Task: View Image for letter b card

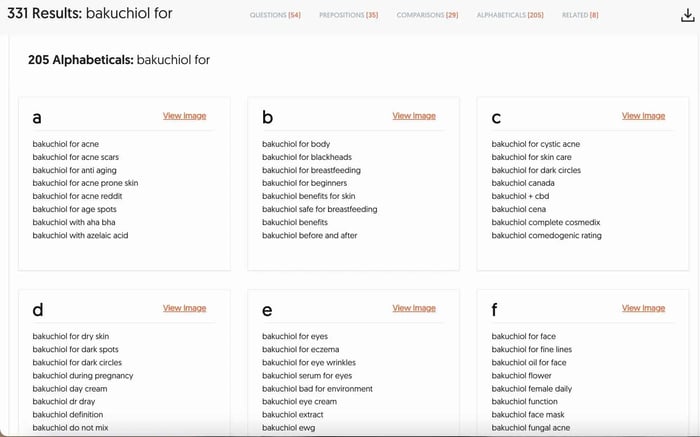Action: click(x=414, y=116)
